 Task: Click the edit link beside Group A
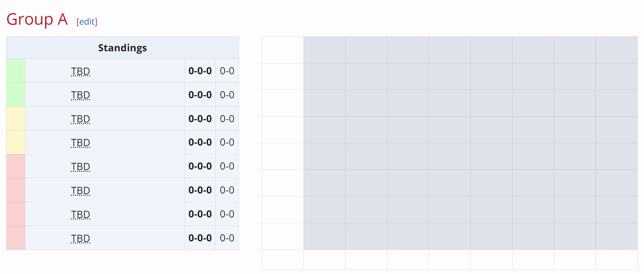[87, 22]
